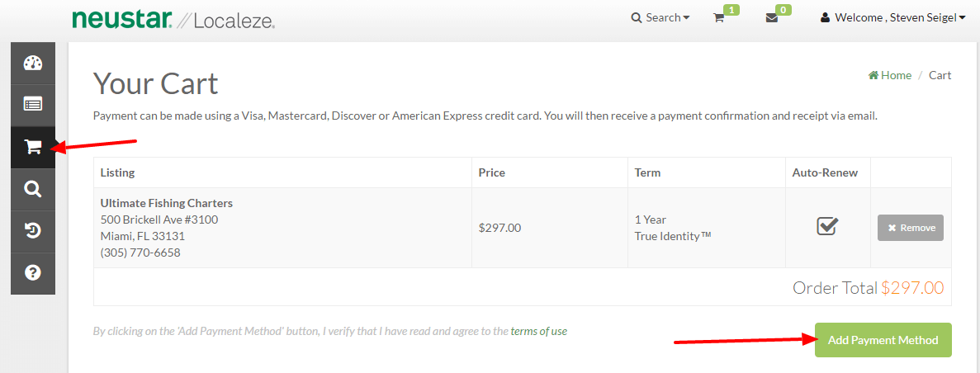Image resolution: width=980 pixels, height=373 pixels.
Task: Click the Cart breadcrumb item
Action: pyautogui.click(x=940, y=75)
